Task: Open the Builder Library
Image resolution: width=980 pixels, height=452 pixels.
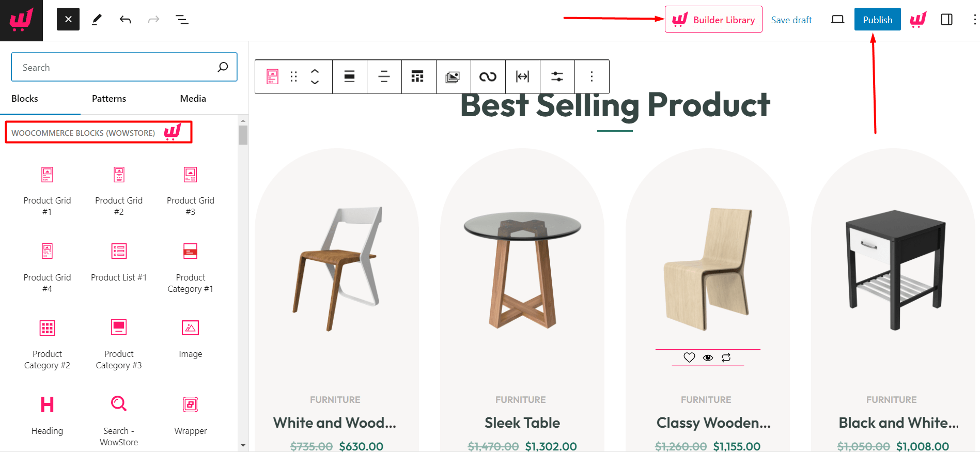Action: pos(713,20)
